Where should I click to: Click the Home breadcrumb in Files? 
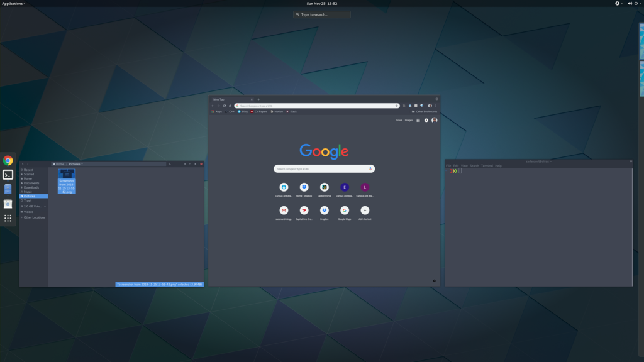point(58,164)
